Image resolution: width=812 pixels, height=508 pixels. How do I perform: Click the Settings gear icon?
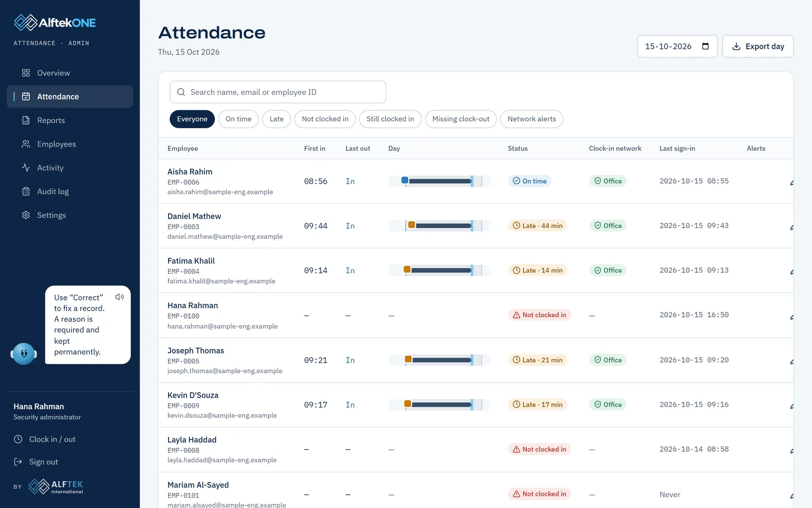26,215
